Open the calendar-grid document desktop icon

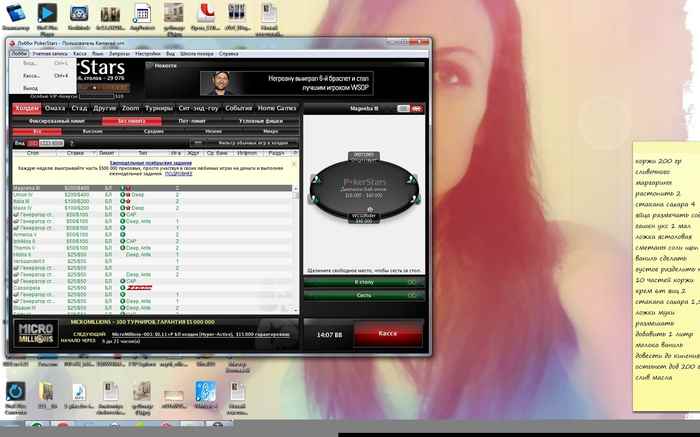click(142, 13)
